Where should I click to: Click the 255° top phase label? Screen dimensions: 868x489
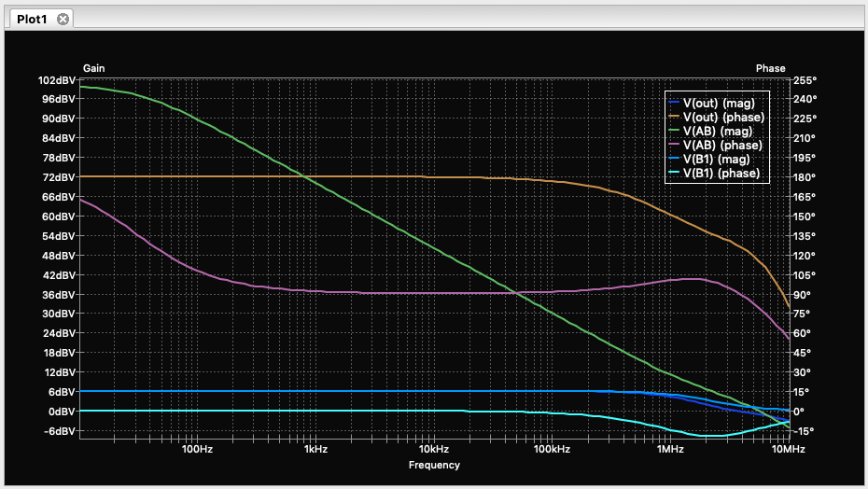805,80
